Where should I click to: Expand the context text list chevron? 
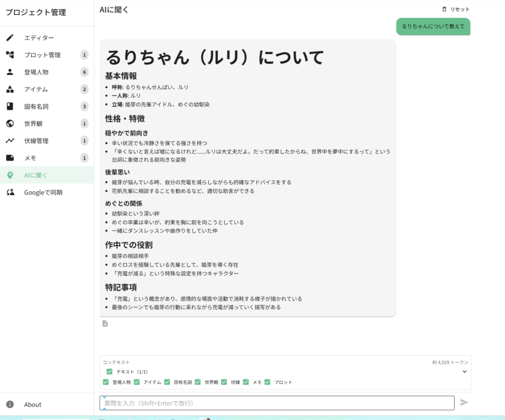(464, 372)
